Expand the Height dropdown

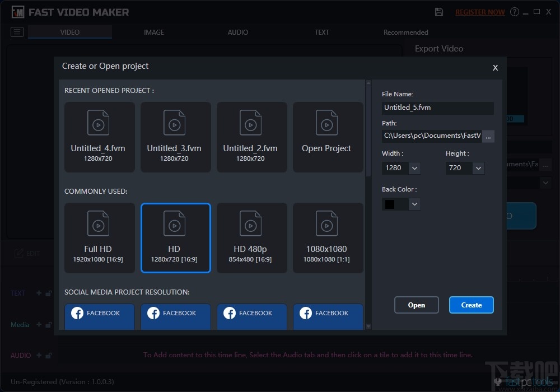(478, 168)
